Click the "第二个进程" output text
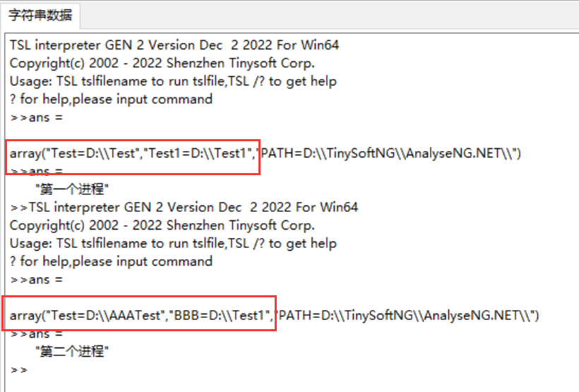 [73, 351]
